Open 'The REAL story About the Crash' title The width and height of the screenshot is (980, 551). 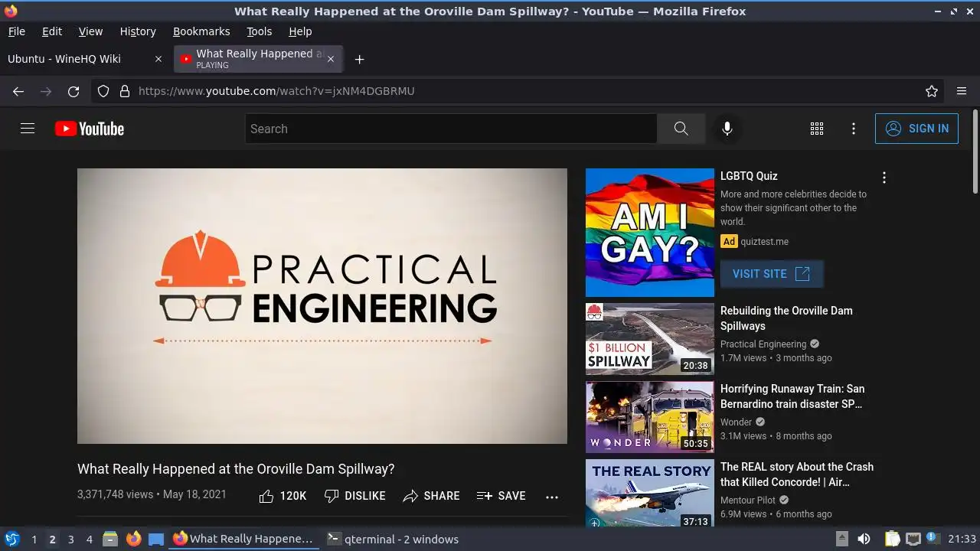pyautogui.click(x=797, y=474)
